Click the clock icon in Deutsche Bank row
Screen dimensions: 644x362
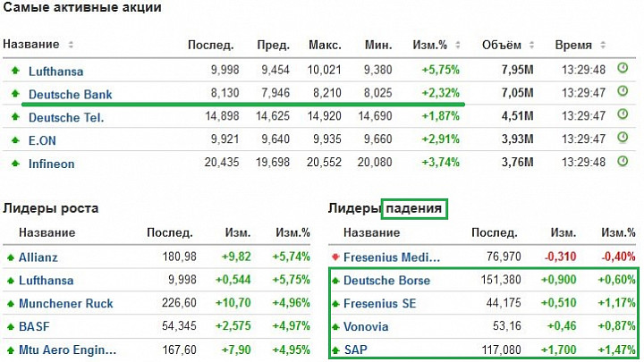pyautogui.click(x=623, y=91)
